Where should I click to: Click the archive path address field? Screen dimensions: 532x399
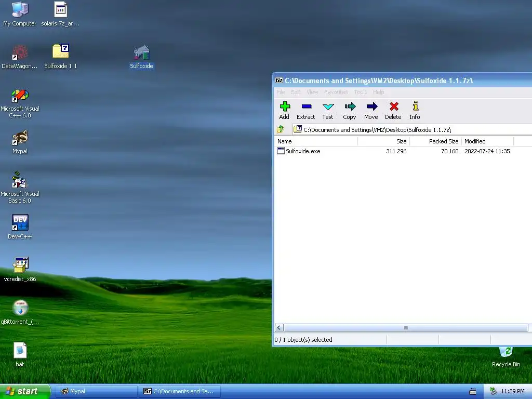412,129
